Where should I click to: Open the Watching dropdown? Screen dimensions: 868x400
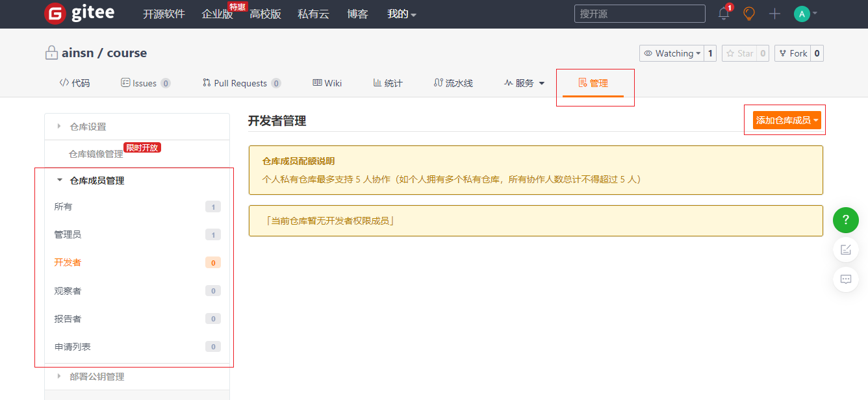pyautogui.click(x=672, y=53)
